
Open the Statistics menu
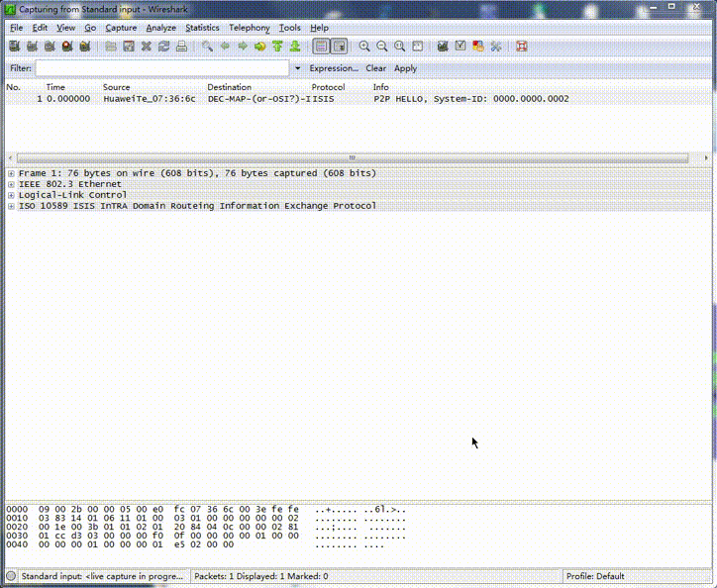[202, 28]
